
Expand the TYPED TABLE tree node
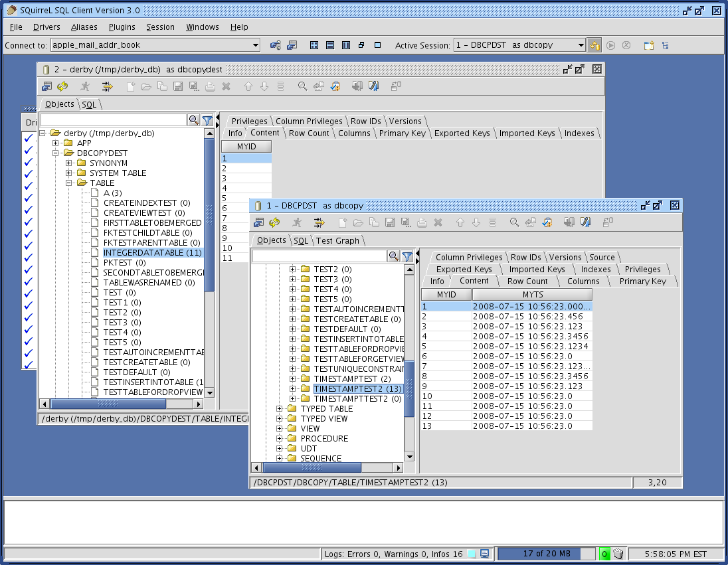[x=279, y=408]
